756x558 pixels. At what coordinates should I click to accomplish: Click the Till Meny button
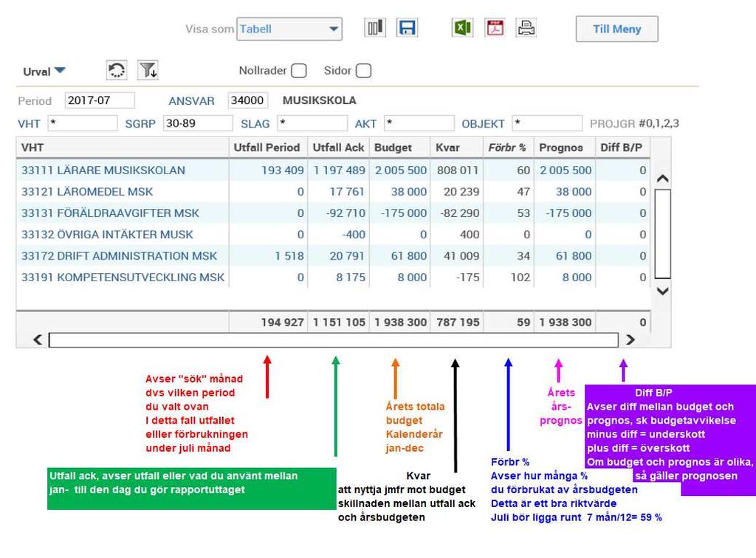(616, 29)
